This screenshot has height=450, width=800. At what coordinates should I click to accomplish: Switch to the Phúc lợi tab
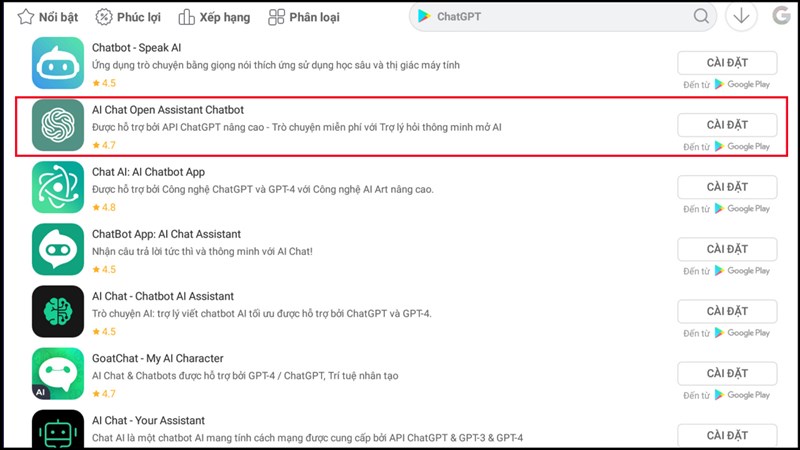coord(127,17)
